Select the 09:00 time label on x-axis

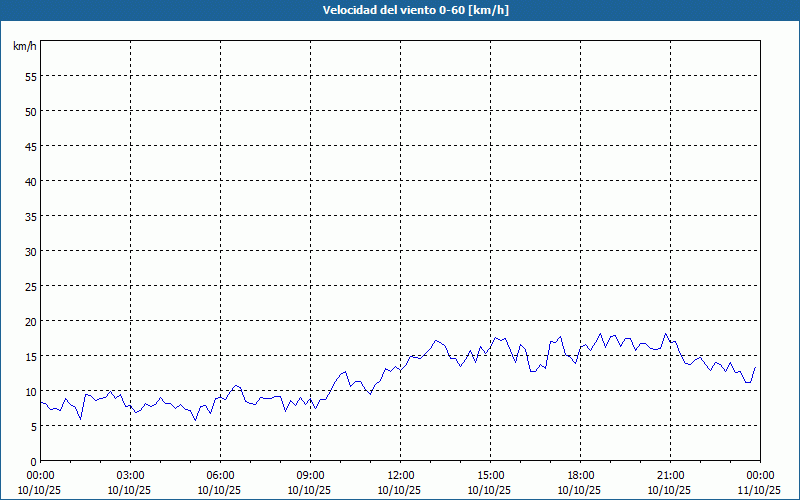pos(310,475)
